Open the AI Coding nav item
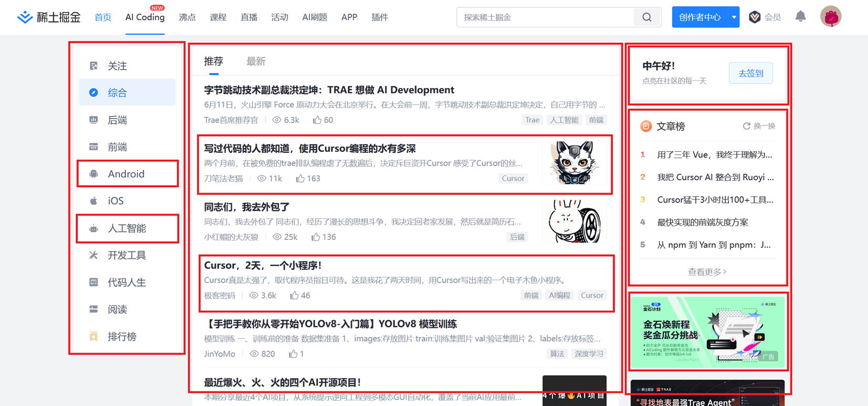Viewport: 868px width, 406px height. [x=145, y=17]
